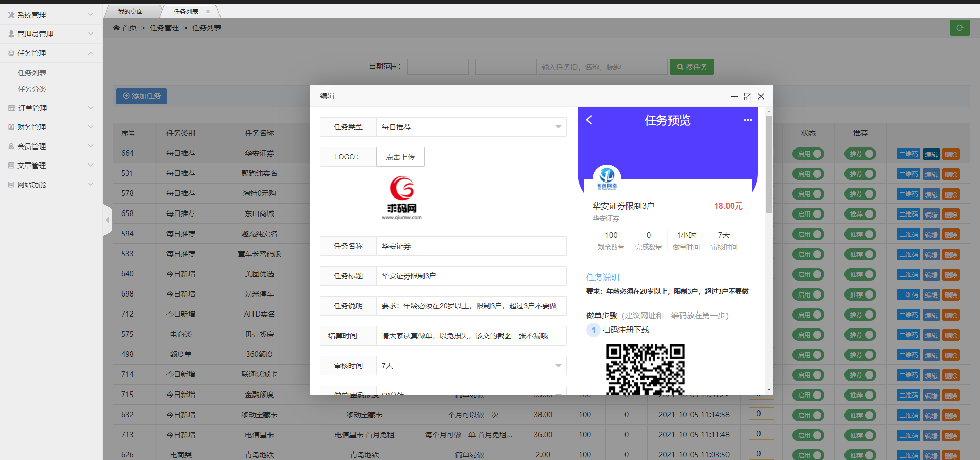Collapse the sidebar with the arrow handle
This screenshot has height=460, width=980.
[x=107, y=220]
